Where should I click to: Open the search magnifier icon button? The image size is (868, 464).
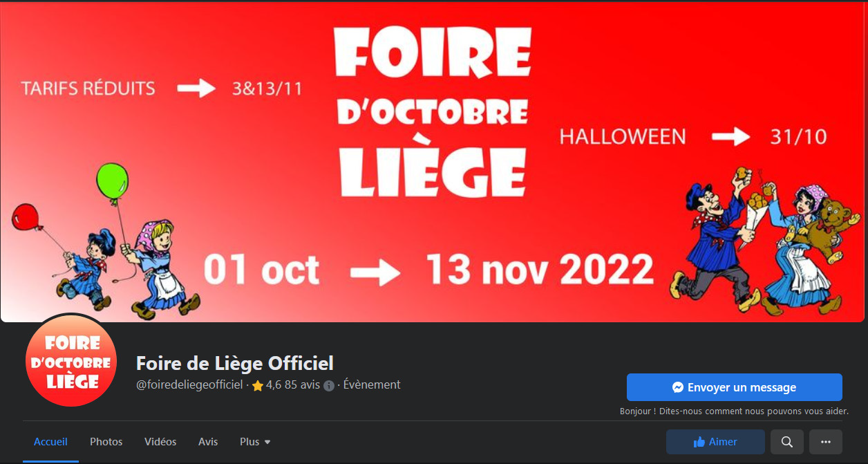coord(786,442)
